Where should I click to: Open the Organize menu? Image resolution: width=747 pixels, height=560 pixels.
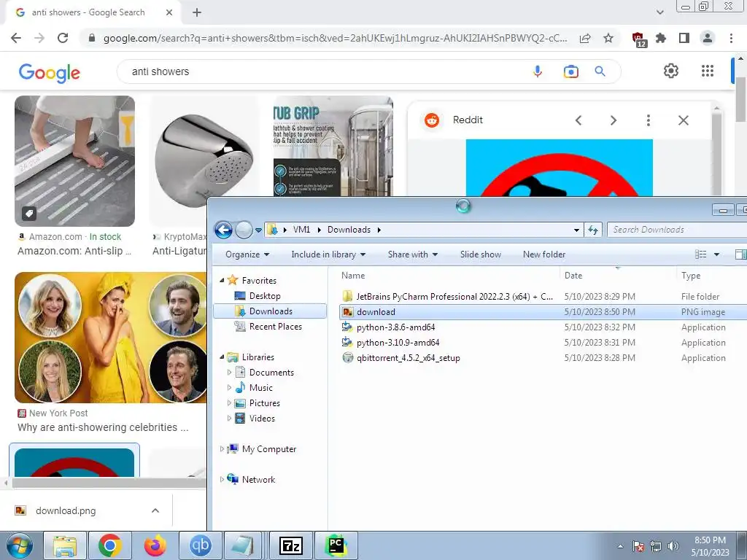(247, 254)
